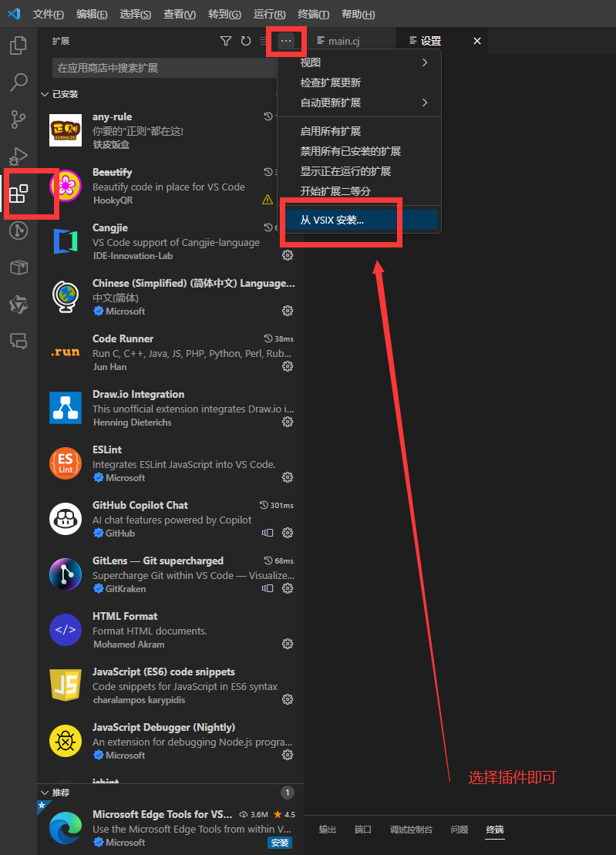616x855 pixels.
Task: Choose 显示正在运行的扩展 menu entry
Action: pyautogui.click(x=360, y=171)
